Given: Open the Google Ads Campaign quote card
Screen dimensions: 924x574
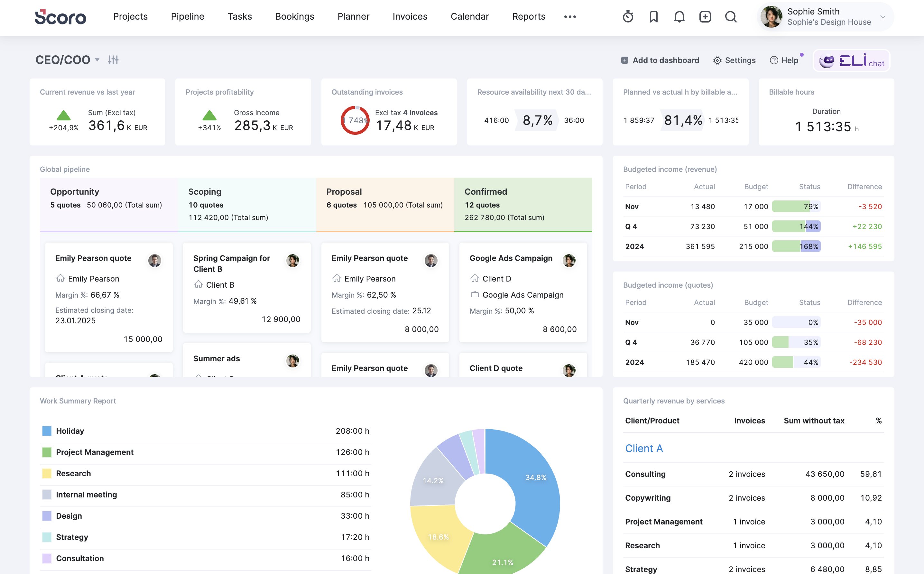Looking at the screenshot, I should coord(511,258).
